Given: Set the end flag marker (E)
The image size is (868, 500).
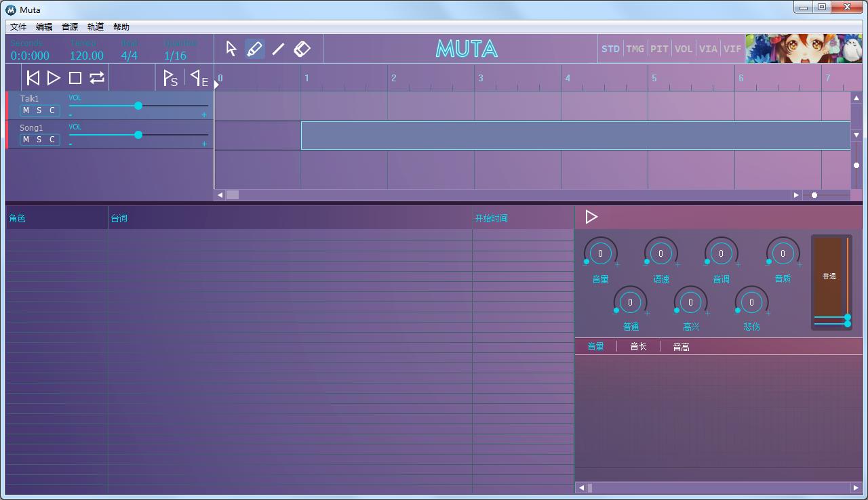Looking at the screenshot, I should (199, 78).
